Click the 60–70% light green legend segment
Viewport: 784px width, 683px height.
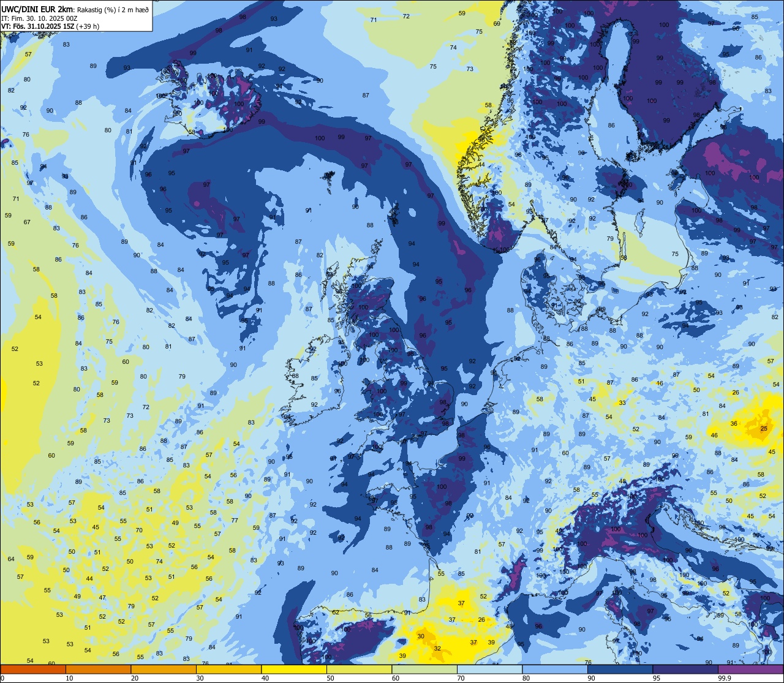click(x=424, y=669)
